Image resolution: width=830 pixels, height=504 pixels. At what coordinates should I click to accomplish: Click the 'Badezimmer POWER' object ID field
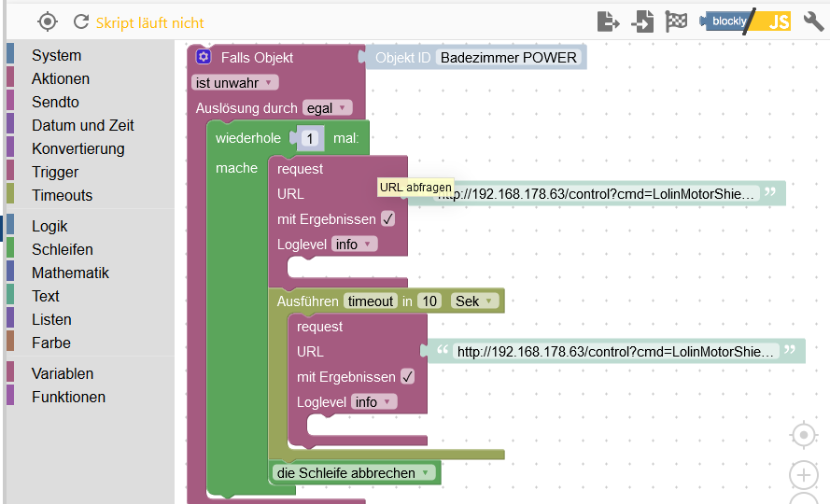(x=508, y=57)
